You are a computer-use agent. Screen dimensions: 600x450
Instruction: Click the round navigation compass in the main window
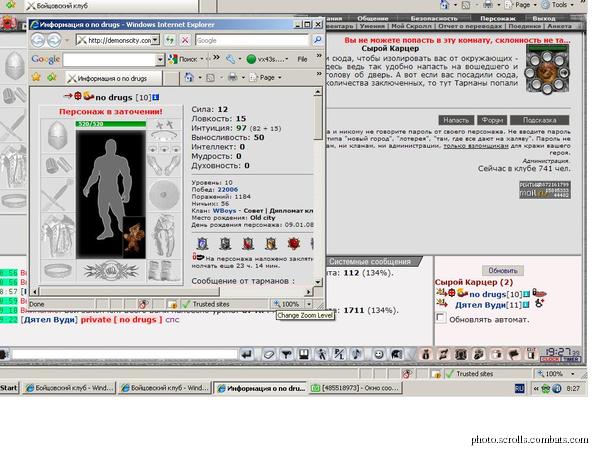[547, 72]
